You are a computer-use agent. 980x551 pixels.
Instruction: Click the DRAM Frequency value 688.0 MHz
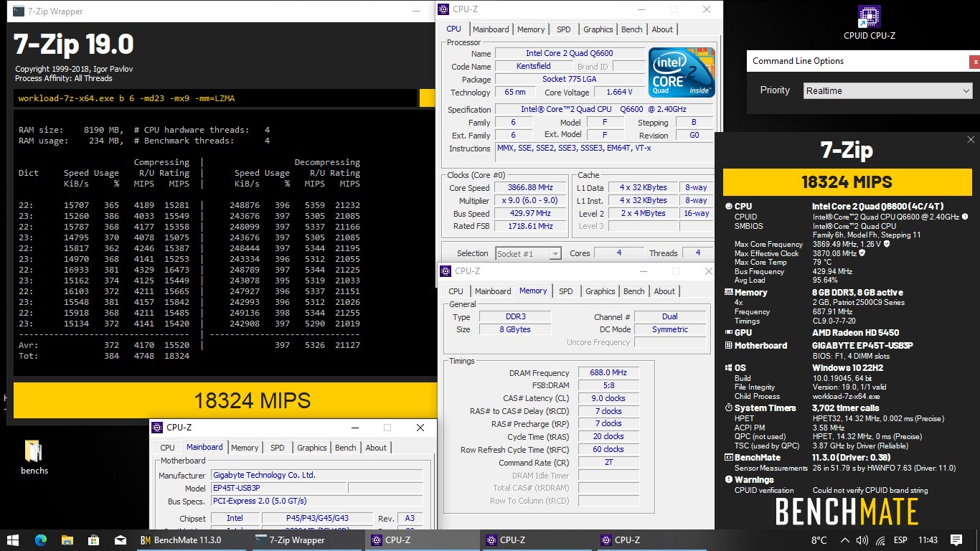608,373
